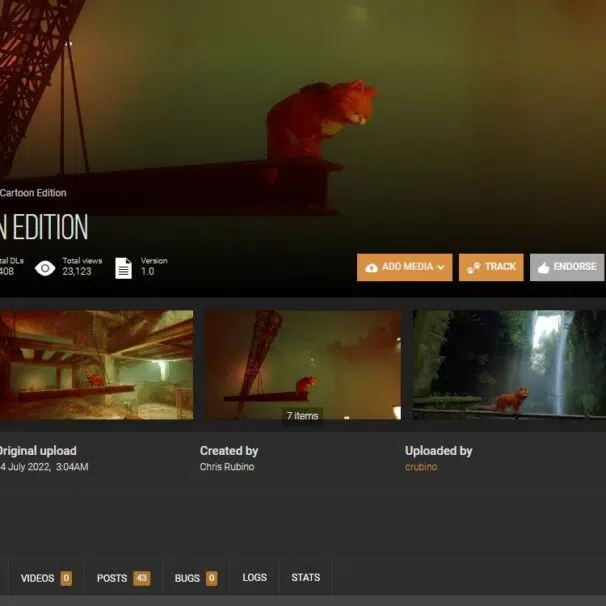606x606 pixels.
Task: Switch to the Posts tab
Action: tap(124, 578)
